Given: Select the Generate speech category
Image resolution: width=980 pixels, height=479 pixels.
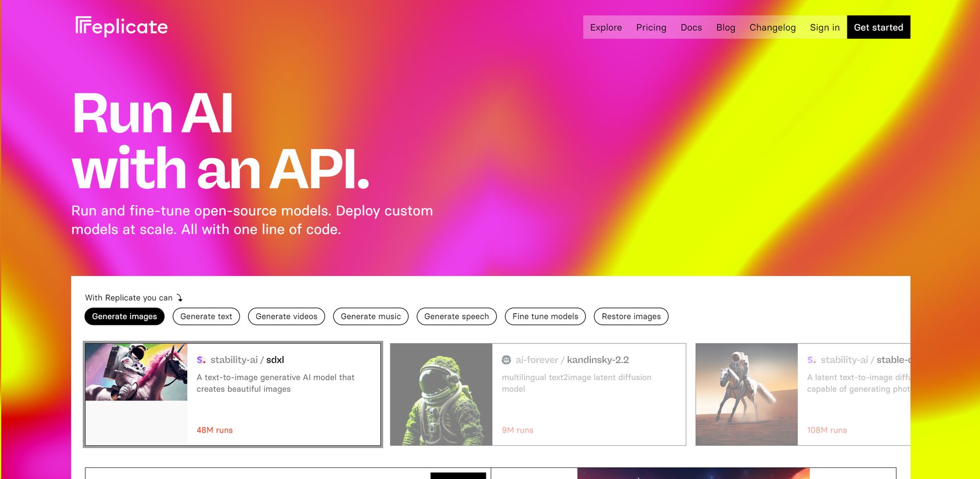Looking at the screenshot, I should (456, 316).
